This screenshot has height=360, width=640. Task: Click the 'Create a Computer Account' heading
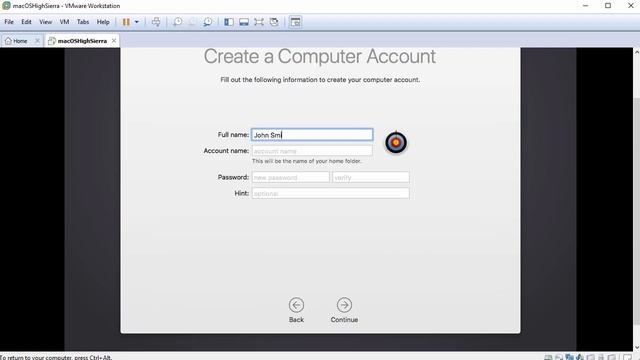[320, 56]
